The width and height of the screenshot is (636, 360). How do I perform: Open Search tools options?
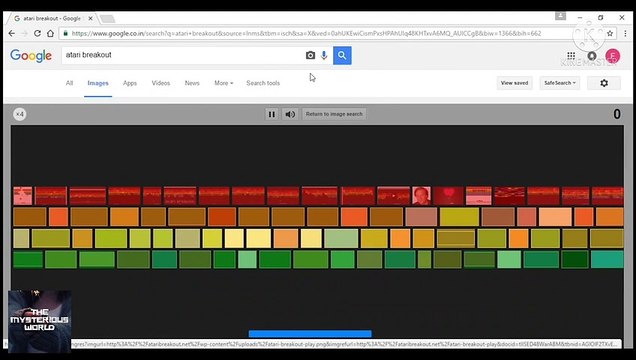pos(263,83)
